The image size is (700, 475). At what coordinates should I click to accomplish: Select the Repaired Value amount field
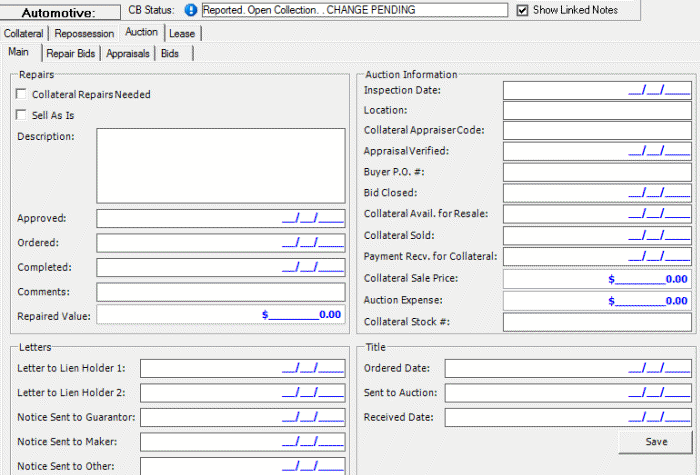click(x=221, y=315)
